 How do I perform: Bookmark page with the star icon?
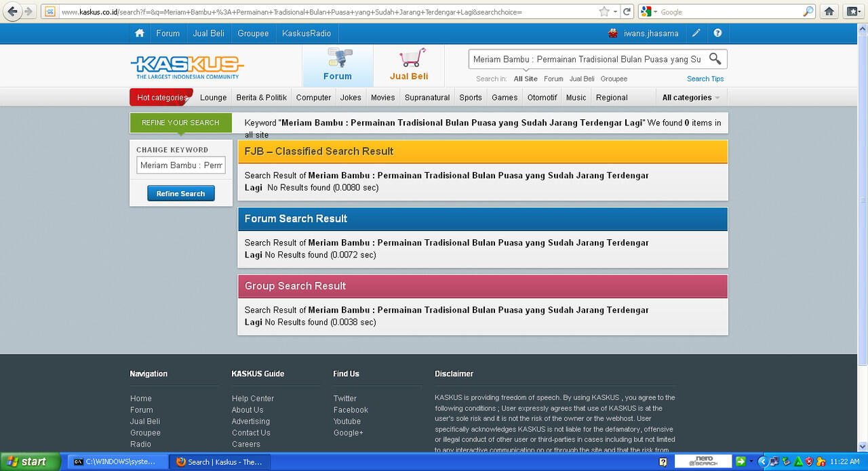pos(604,12)
